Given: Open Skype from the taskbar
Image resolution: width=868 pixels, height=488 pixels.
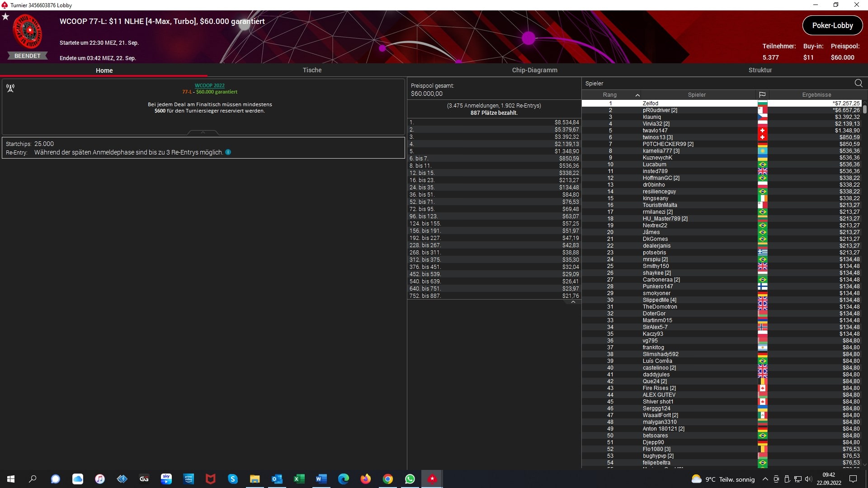Looking at the screenshot, I should (x=233, y=479).
